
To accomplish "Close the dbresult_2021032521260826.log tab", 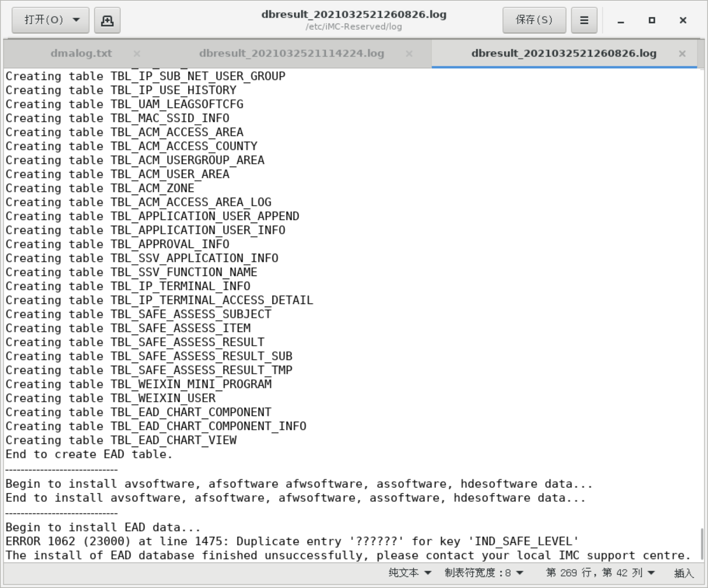I will click(x=682, y=54).
